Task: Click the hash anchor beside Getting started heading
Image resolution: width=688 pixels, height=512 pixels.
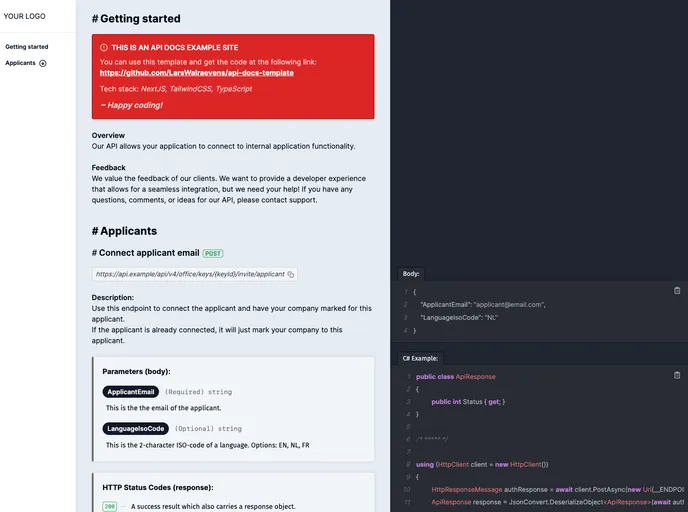Action: tap(95, 19)
